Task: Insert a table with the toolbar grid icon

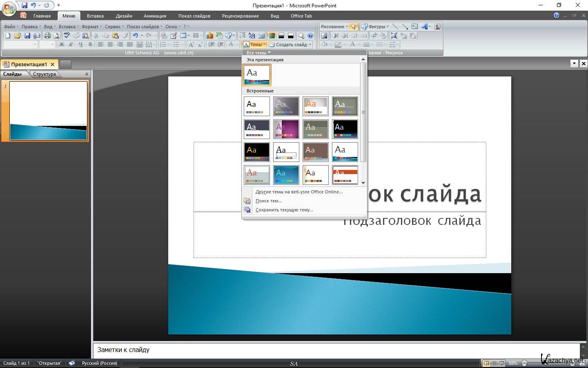Action: coord(183,36)
